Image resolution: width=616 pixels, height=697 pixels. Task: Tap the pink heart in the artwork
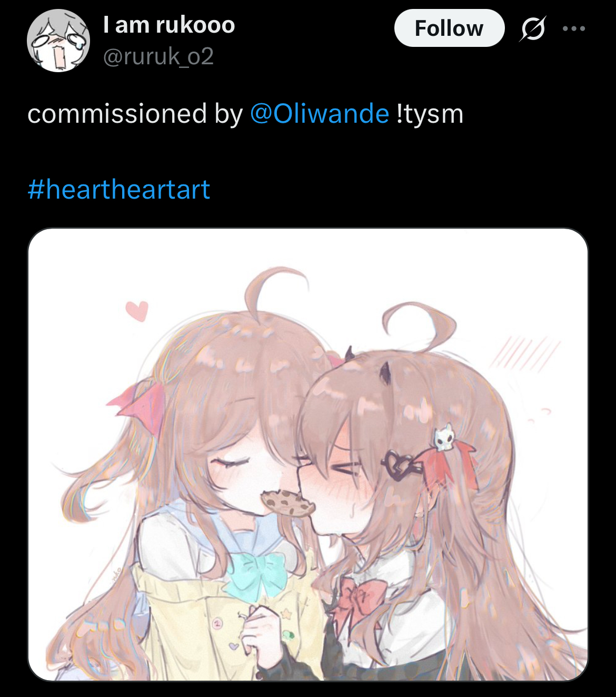click(x=137, y=310)
